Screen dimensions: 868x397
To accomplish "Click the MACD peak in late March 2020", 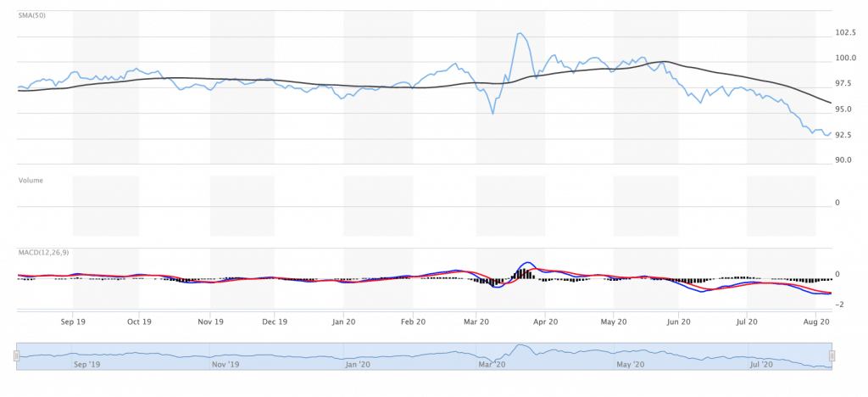I will click(527, 263).
